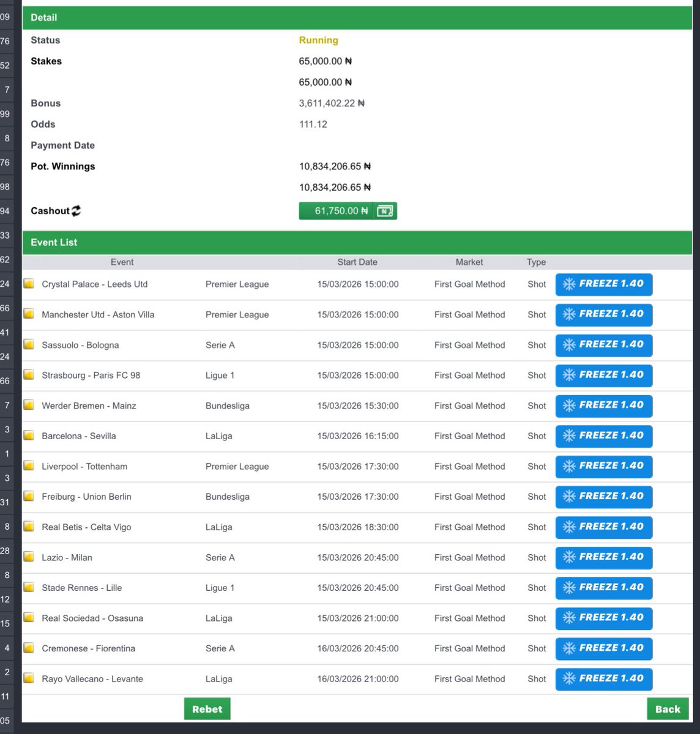
Task: Select the Liverpool - Tottenham event name
Action: click(84, 466)
